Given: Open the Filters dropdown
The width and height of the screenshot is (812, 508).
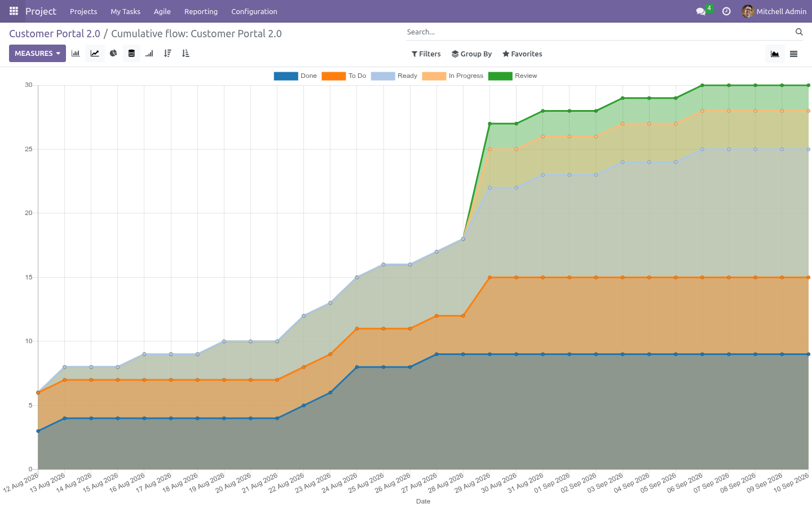Looking at the screenshot, I should click(x=426, y=54).
